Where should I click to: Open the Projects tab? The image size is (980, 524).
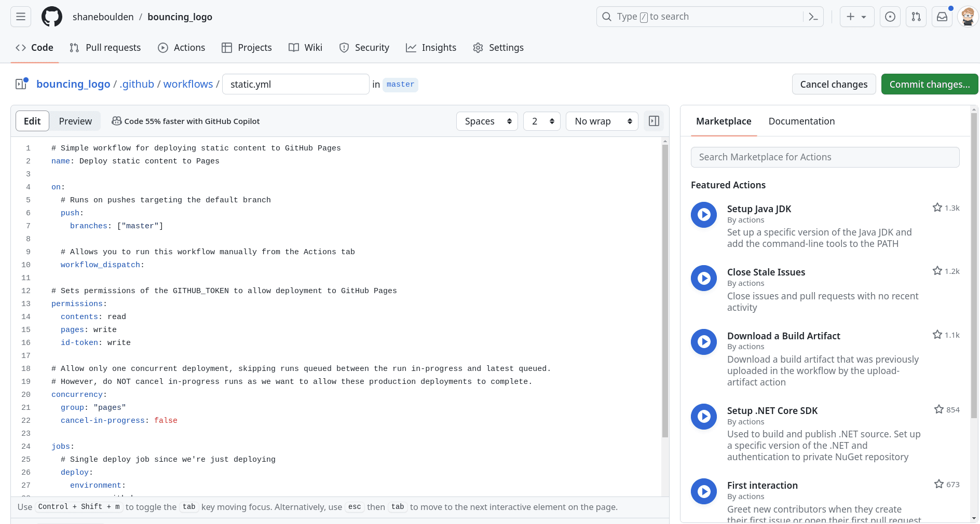coord(247,48)
